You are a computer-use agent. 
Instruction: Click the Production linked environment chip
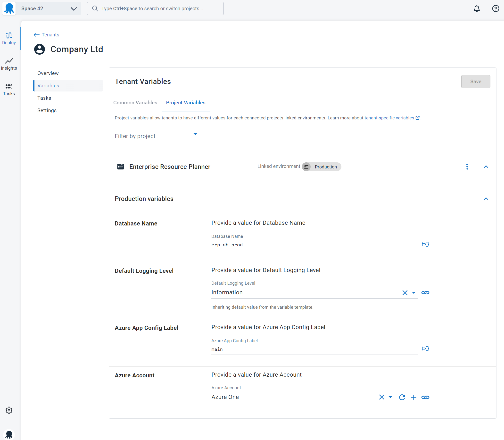coord(321,167)
